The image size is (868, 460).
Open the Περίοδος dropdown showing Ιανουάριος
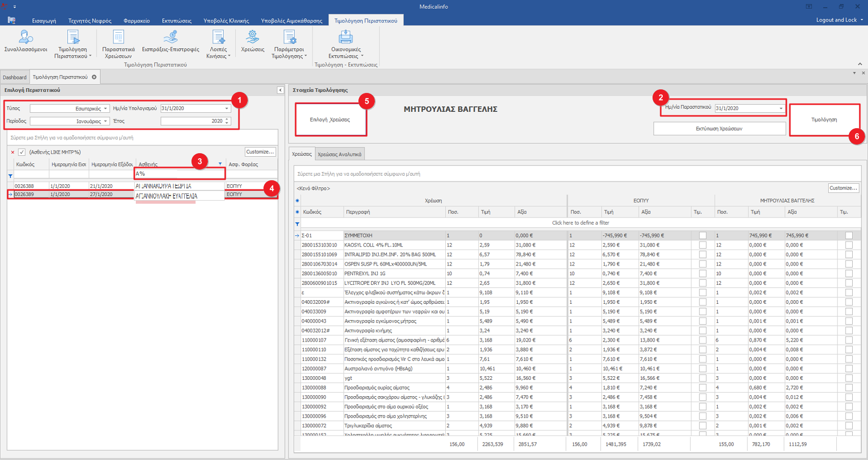(x=105, y=122)
